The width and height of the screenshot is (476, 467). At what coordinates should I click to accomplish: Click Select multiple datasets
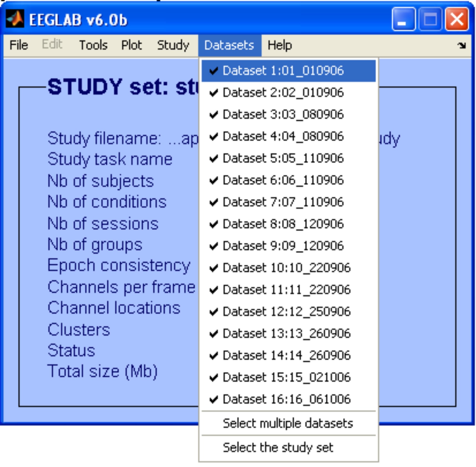pyautogui.click(x=288, y=424)
